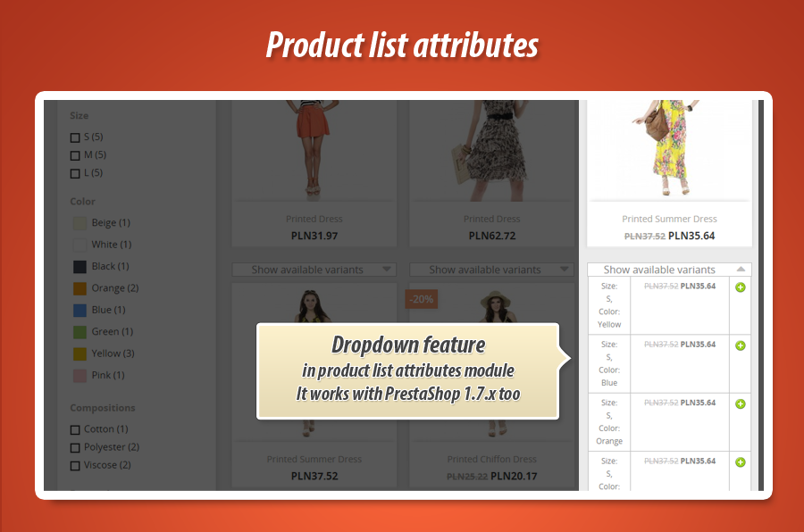Screen dimensions: 804x532
Task: Click the Orange color swatch in the Color filter
Action: point(78,287)
